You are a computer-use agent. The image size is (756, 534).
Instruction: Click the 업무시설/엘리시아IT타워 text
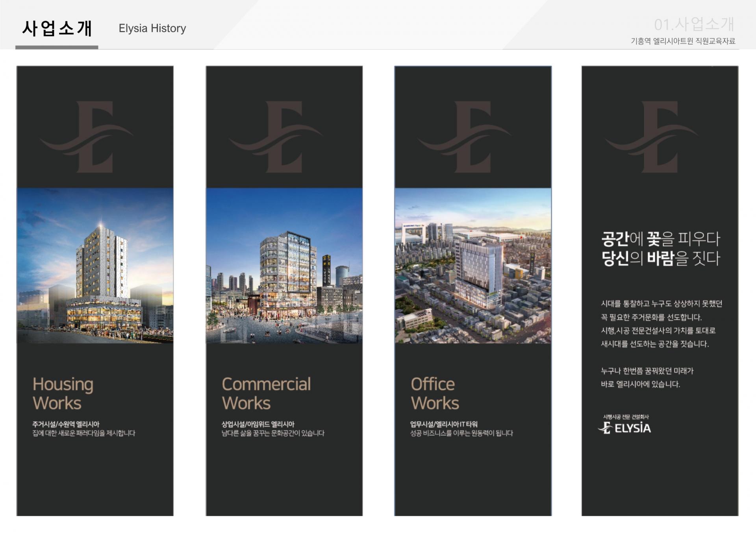click(444, 424)
